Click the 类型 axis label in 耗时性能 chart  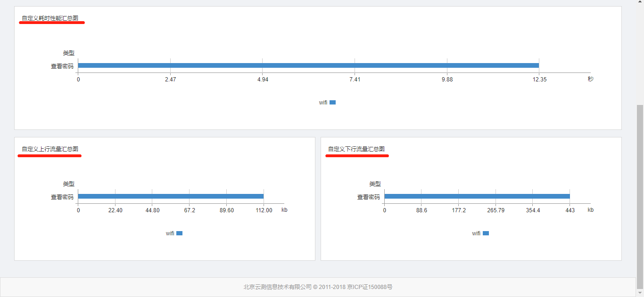[x=69, y=53]
